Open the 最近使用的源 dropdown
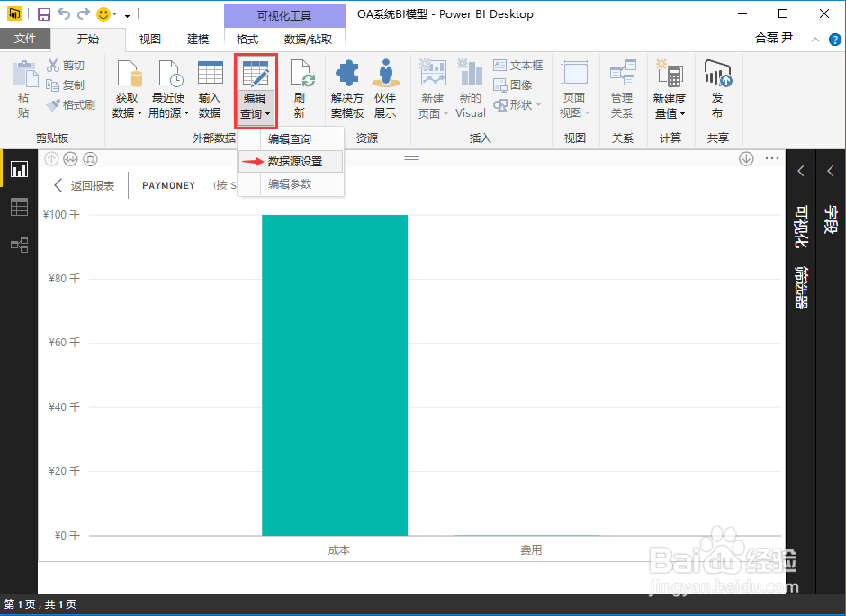The image size is (846, 616). click(x=169, y=89)
